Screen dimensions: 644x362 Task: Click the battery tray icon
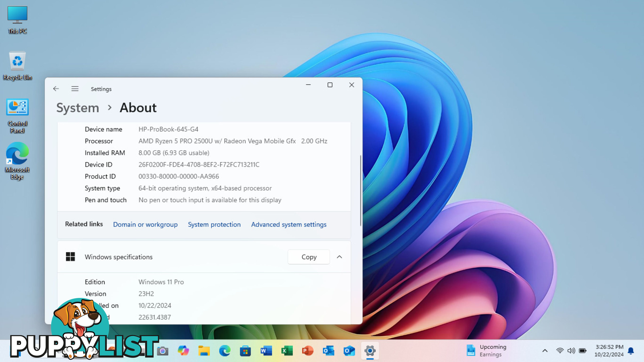point(583,351)
